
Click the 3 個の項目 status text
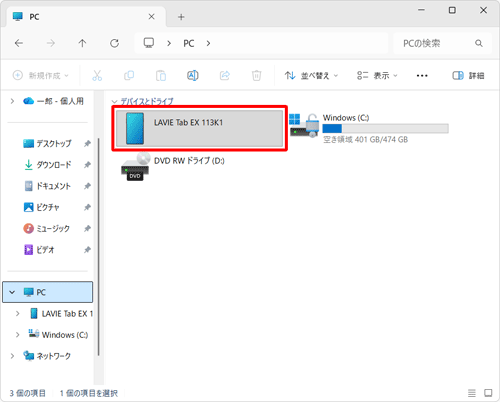pyautogui.click(x=27, y=393)
